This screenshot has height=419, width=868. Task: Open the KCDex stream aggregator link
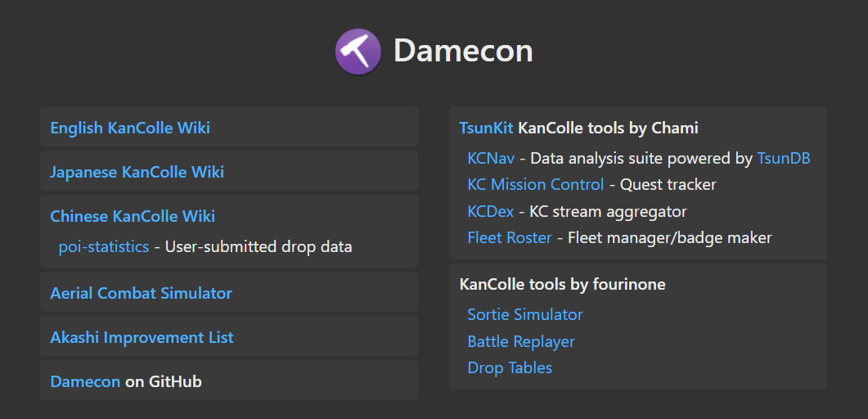click(x=491, y=211)
